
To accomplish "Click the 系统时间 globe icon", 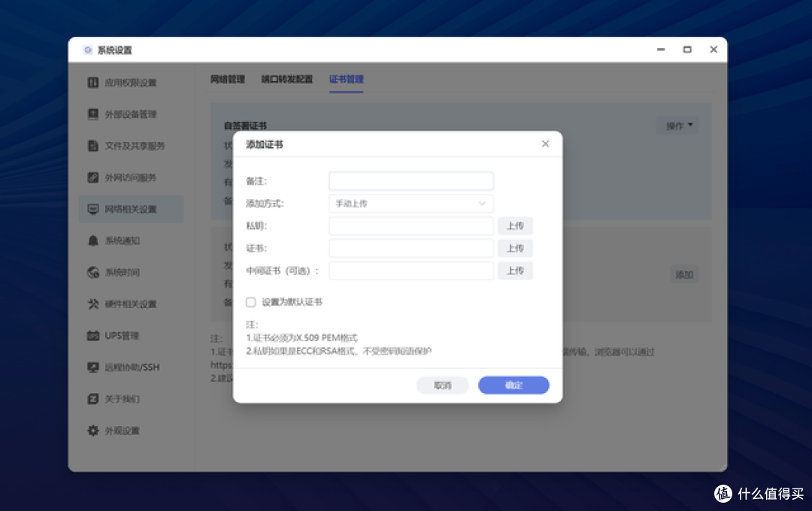I will pyautogui.click(x=93, y=272).
